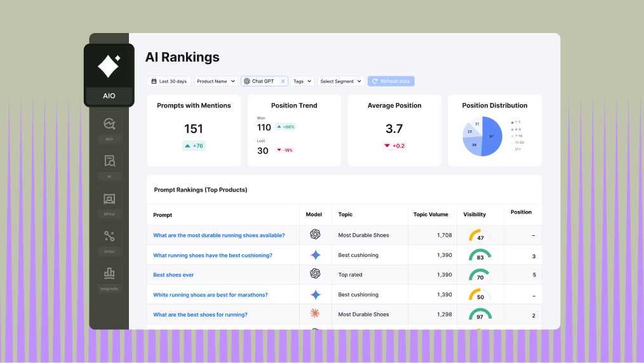
Task: Open the AIO module in sidebar
Action: coord(109,74)
